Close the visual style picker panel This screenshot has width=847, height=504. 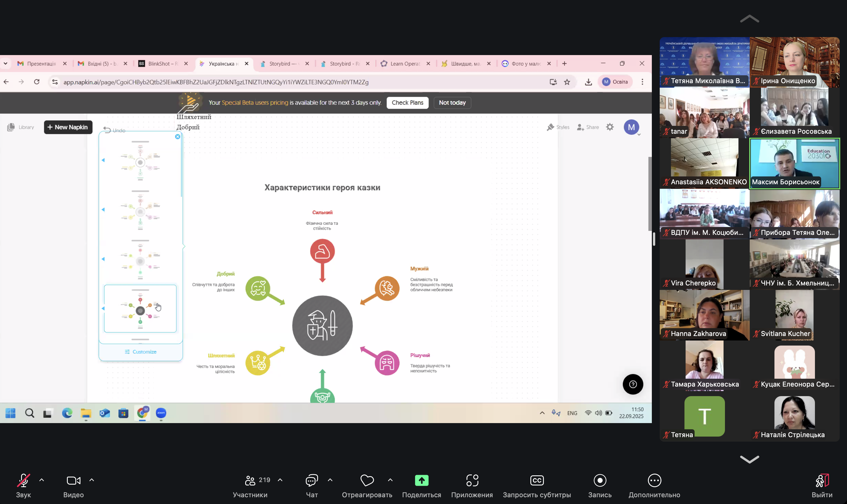177,137
